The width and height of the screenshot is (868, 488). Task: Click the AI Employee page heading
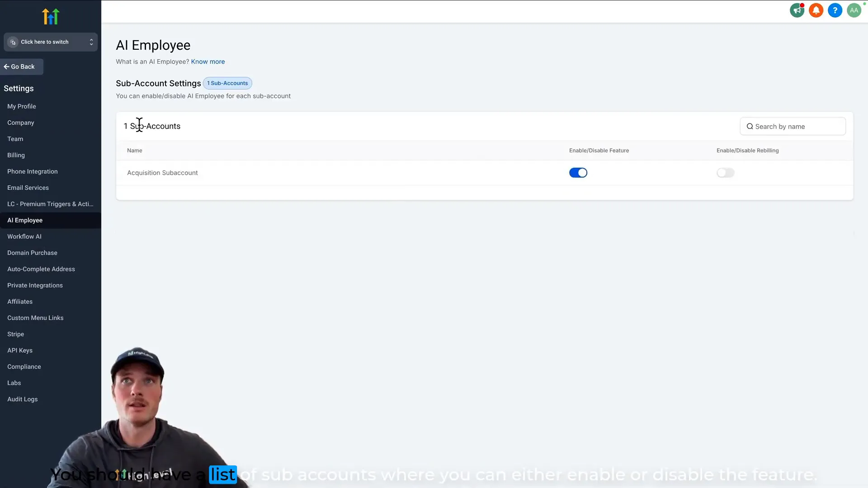153,45
